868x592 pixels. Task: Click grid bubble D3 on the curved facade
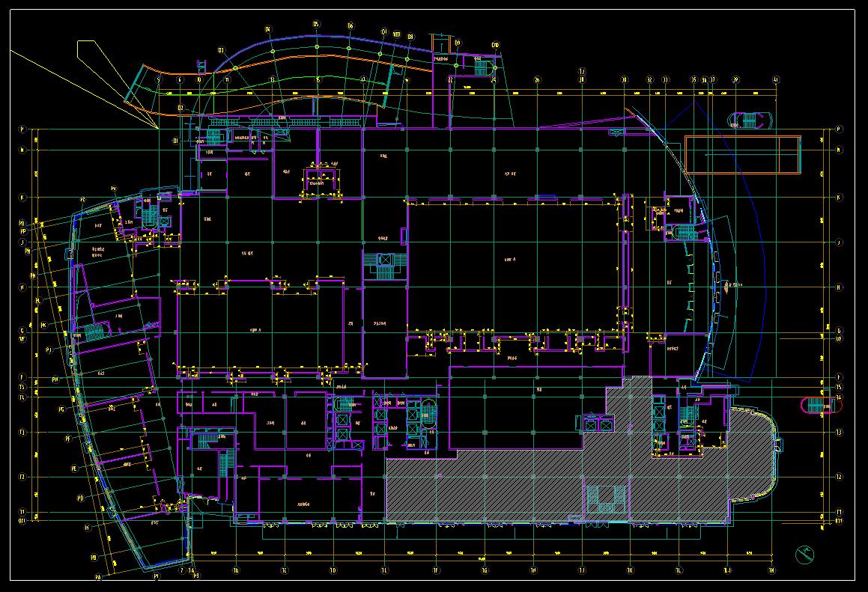pyautogui.click(x=221, y=50)
